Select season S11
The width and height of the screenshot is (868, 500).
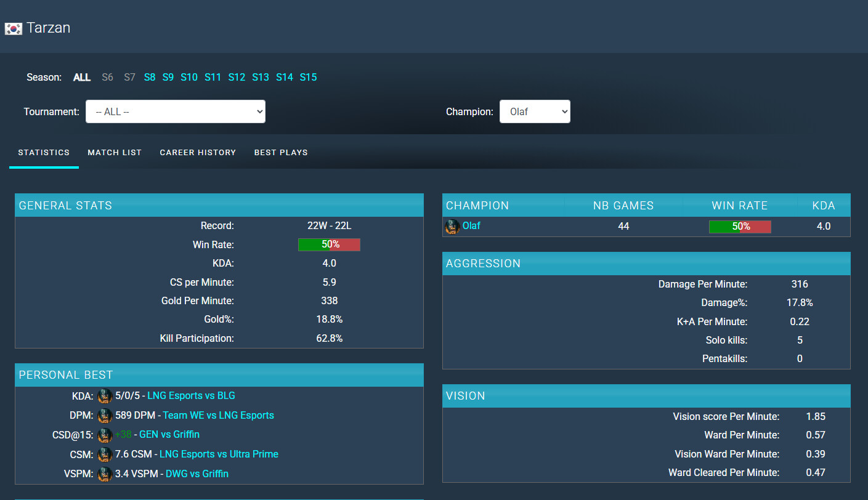(213, 77)
